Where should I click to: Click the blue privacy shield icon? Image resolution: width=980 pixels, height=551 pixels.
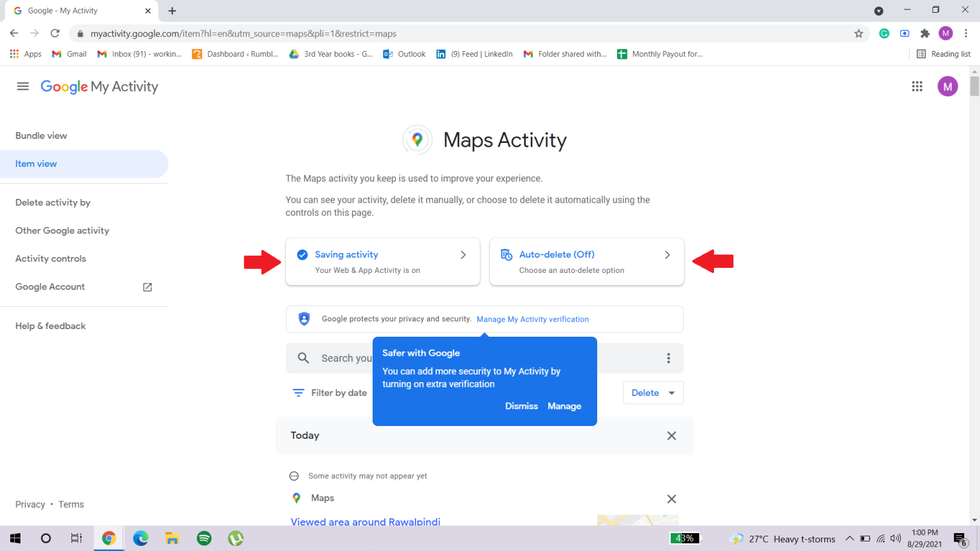pos(304,319)
